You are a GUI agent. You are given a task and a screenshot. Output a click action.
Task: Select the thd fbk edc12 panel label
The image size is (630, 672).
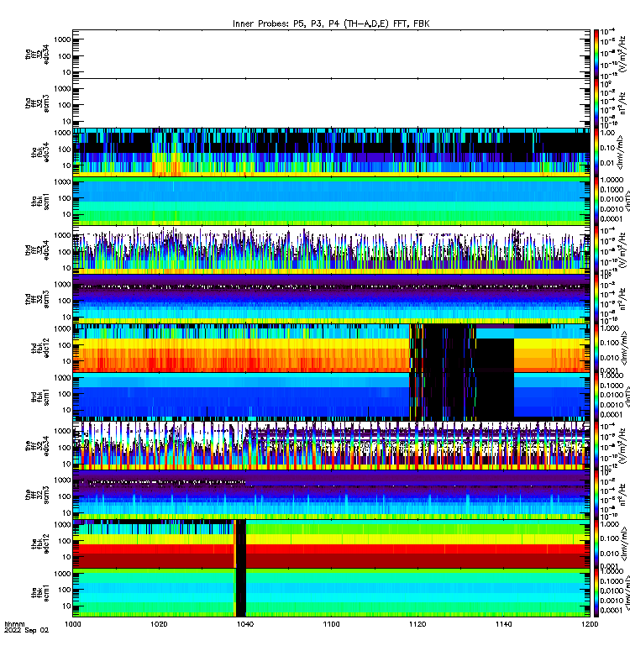39,348
